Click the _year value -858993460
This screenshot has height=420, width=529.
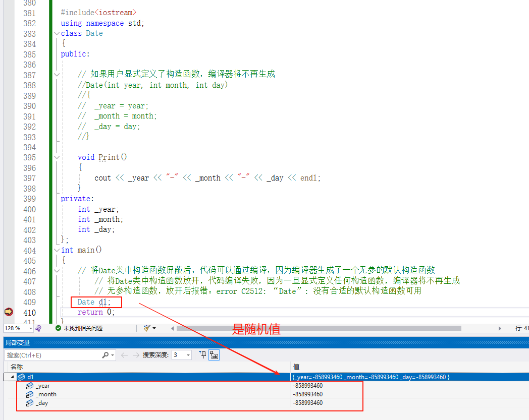click(x=308, y=386)
